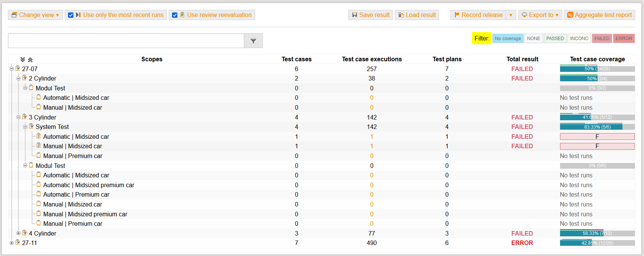Click the 27-07 coverage progress bar
644x256 pixels.
pyautogui.click(x=597, y=69)
